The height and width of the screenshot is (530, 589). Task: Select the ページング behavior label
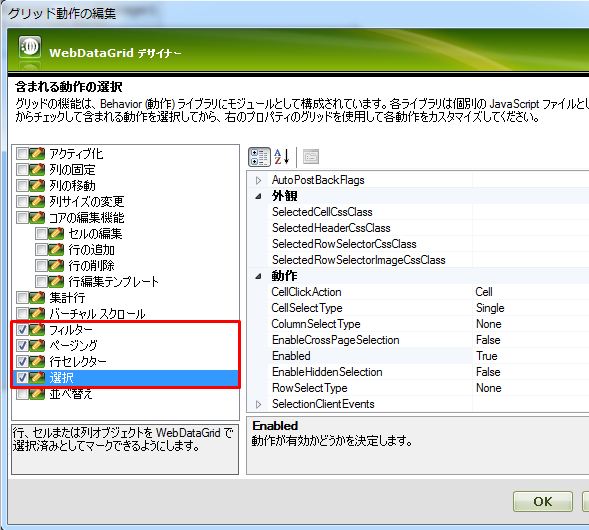pos(74,346)
